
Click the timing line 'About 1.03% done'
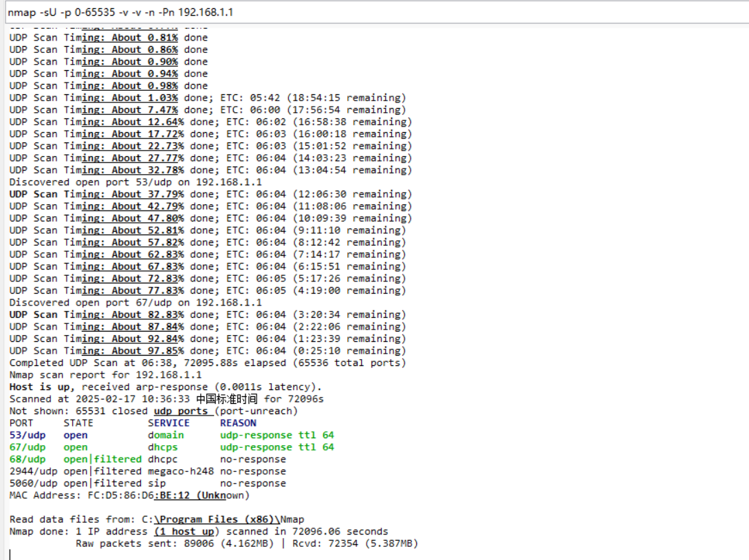[208, 98]
